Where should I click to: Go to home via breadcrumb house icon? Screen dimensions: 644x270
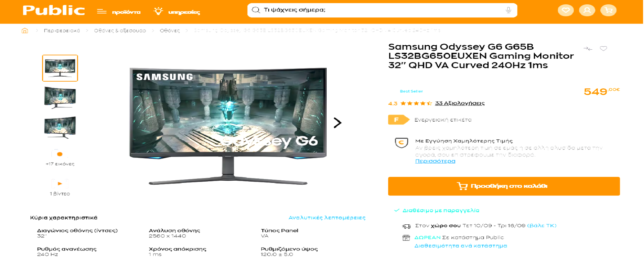(x=25, y=31)
